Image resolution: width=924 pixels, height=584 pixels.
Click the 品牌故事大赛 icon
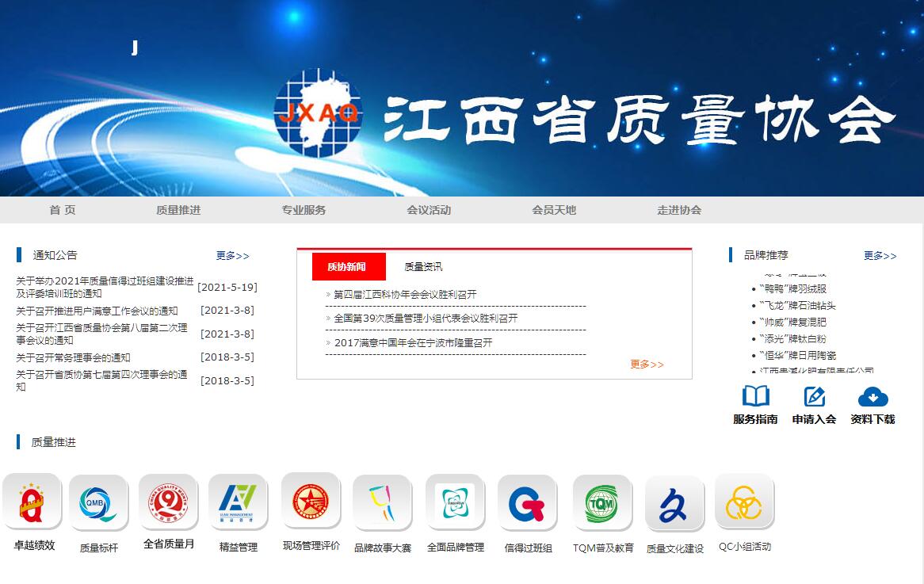[382, 503]
